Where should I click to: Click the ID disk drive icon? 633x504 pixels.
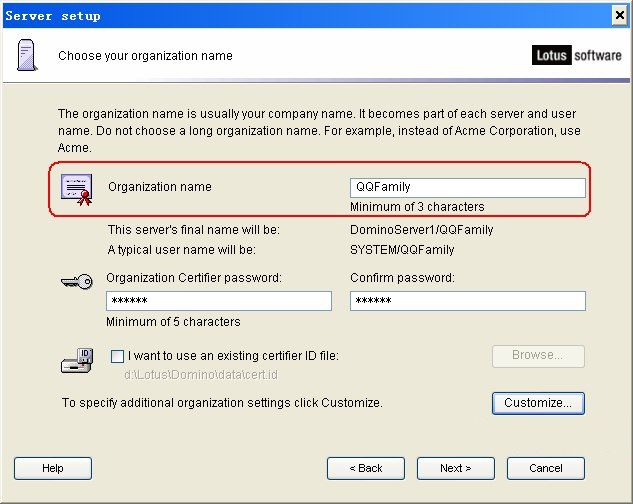click(77, 360)
